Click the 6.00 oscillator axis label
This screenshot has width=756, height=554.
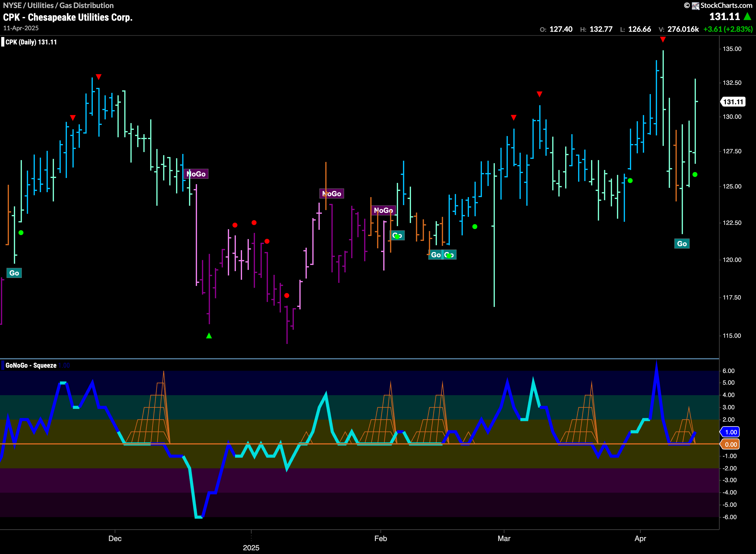729,371
